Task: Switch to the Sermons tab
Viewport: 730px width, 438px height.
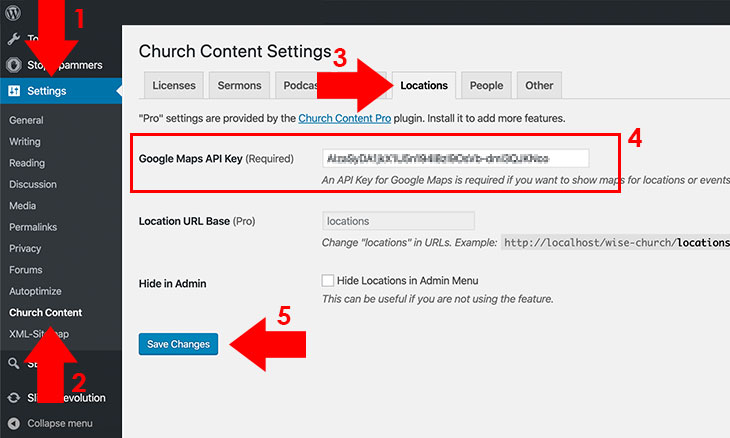Action: coord(239,85)
